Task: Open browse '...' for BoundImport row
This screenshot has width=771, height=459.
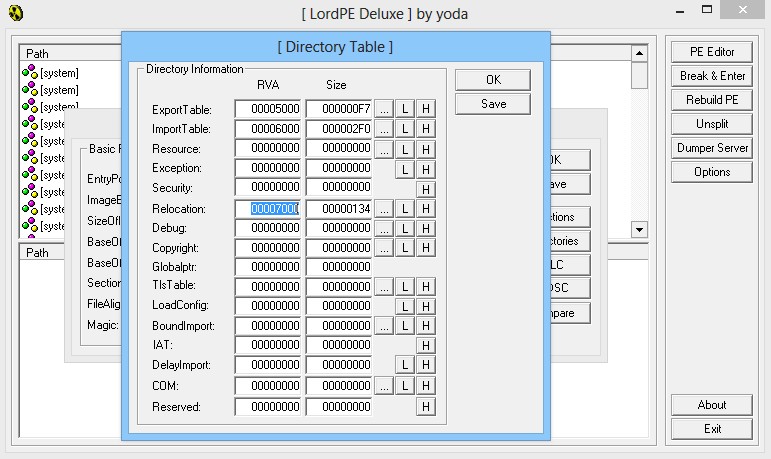Action: 384,326
